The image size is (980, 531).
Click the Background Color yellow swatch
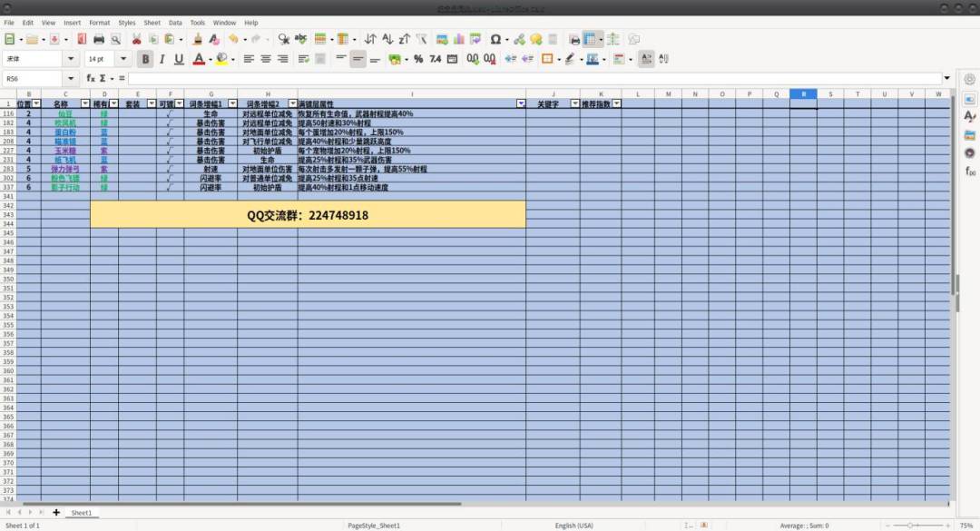pyautogui.click(x=222, y=59)
